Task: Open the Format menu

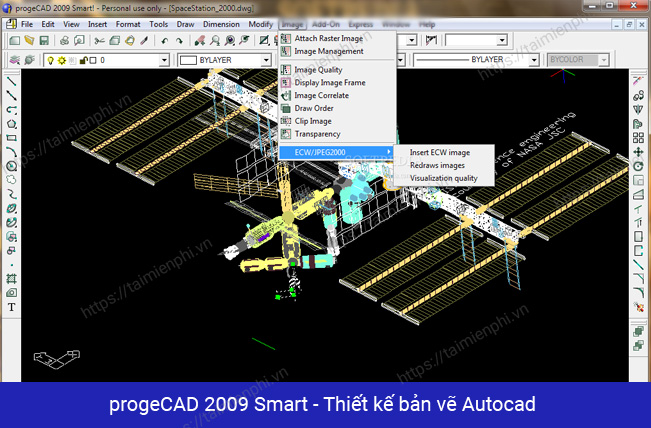Action: tap(128, 24)
